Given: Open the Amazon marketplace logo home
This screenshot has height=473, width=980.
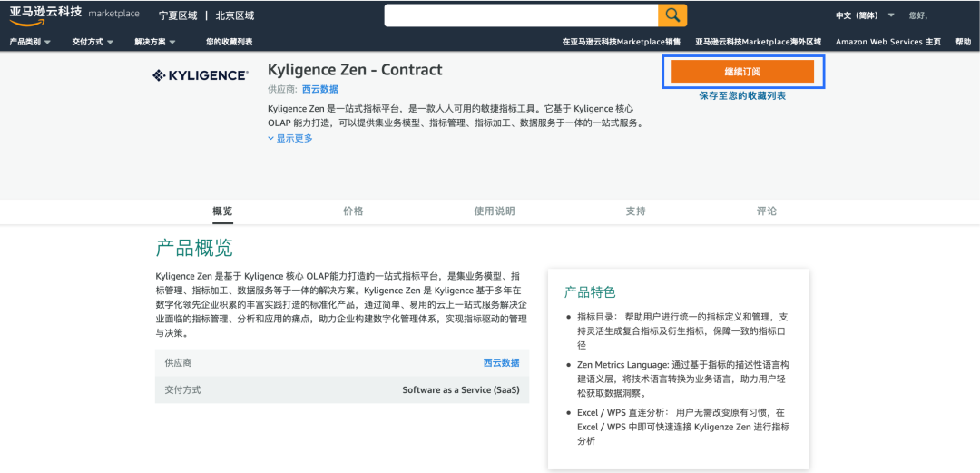Looking at the screenshot, I should point(74,15).
